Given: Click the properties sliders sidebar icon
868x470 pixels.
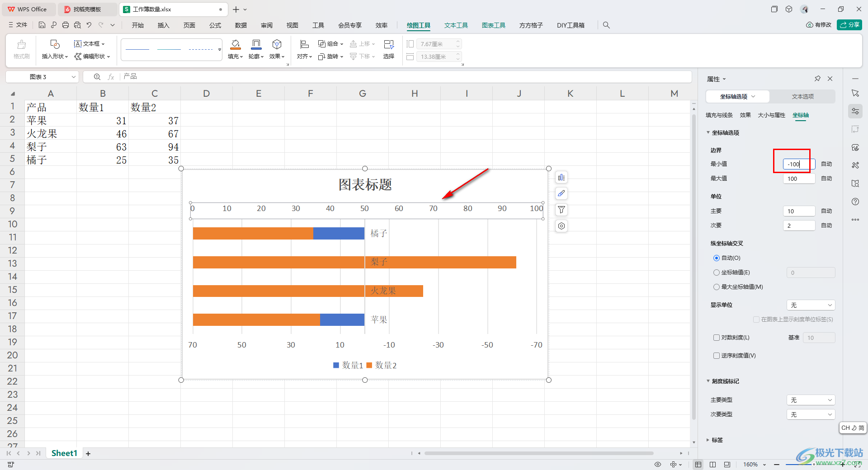Looking at the screenshot, I should [x=855, y=111].
